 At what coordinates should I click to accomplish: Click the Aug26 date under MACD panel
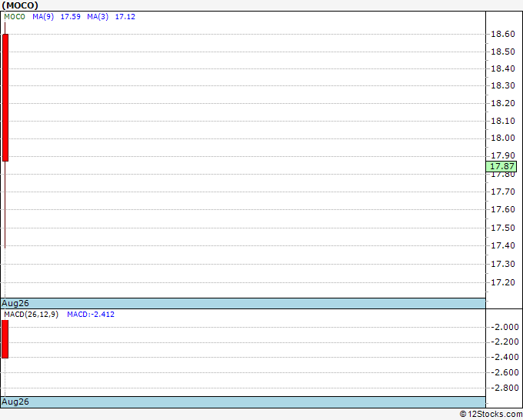pos(15,402)
